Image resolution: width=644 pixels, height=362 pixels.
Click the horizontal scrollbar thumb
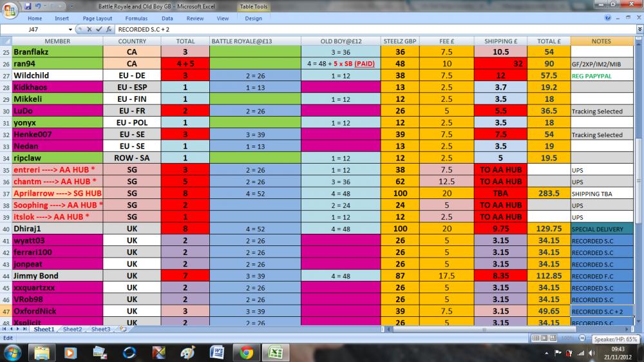pos(485,329)
